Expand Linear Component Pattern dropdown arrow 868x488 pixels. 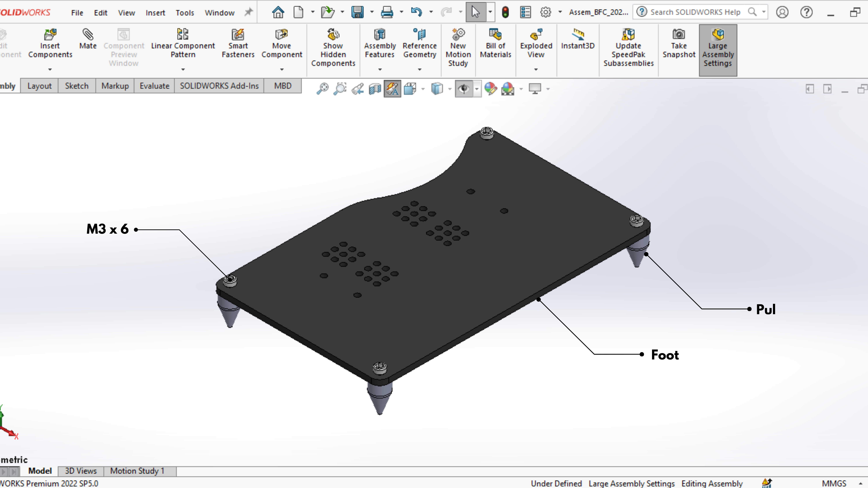tap(183, 69)
